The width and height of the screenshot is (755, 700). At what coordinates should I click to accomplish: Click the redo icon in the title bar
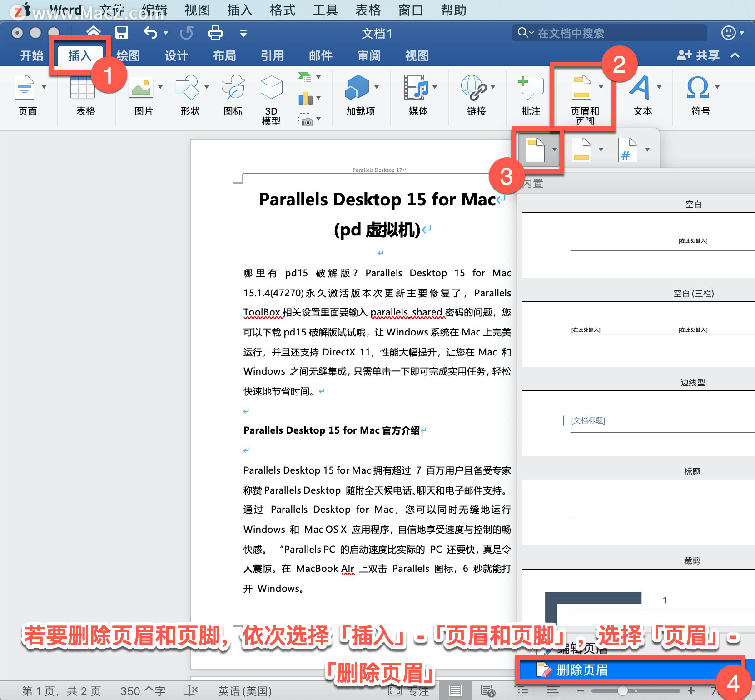click(x=186, y=33)
